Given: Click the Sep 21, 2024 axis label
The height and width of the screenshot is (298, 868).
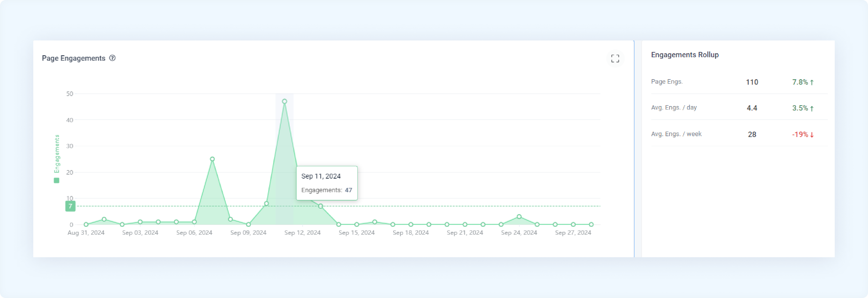Looking at the screenshot, I should (x=465, y=233).
